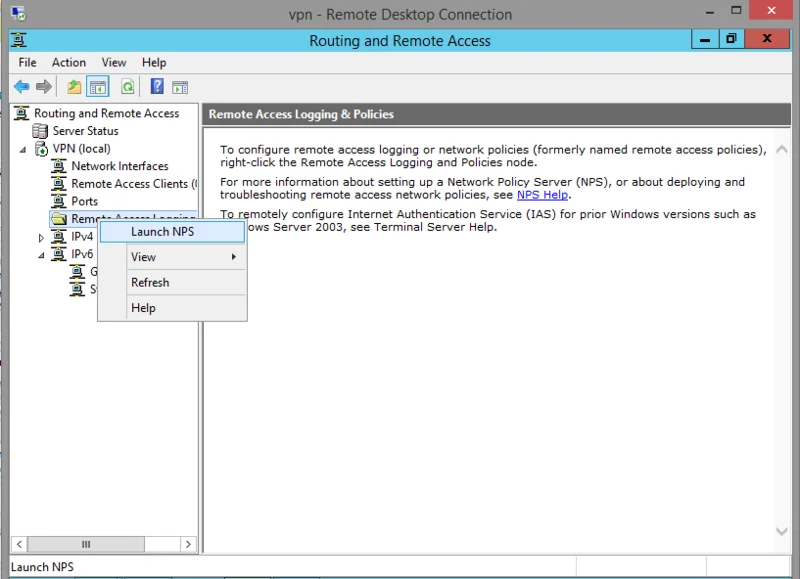Click the Up one level folder icon

click(74, 87)
